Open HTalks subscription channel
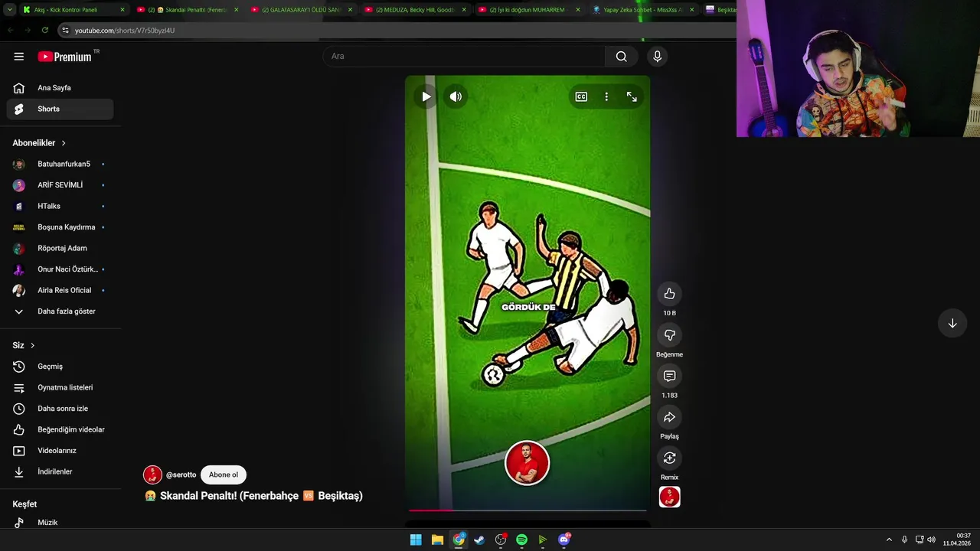 (60, 206)
